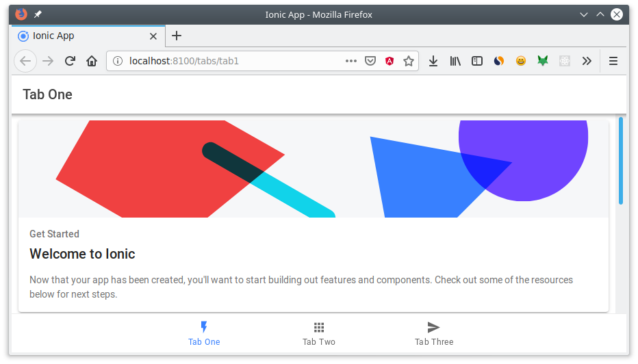The width and height of the screenshot is (638, 364).
Task: Open the Downloads panel
Action: [433, 61]
